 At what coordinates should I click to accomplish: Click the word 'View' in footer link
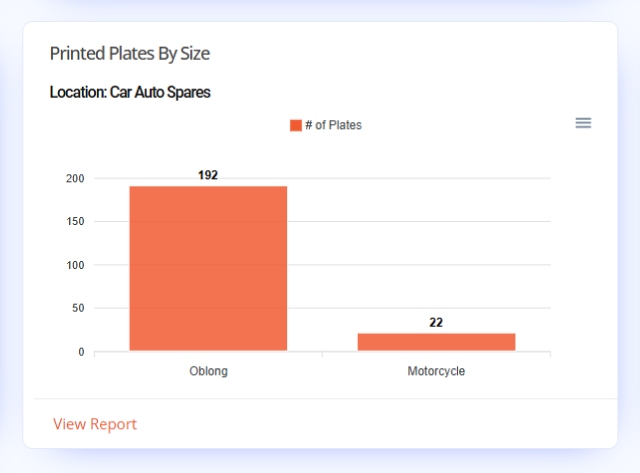coord(69,424)
